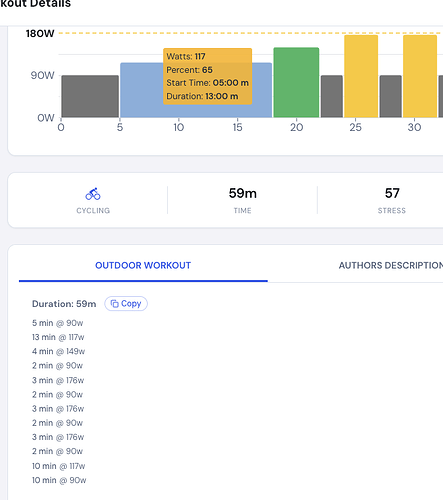Click the yellow bar near minute 30
This screenshot has width=443, height=500.
coord(420,76)
